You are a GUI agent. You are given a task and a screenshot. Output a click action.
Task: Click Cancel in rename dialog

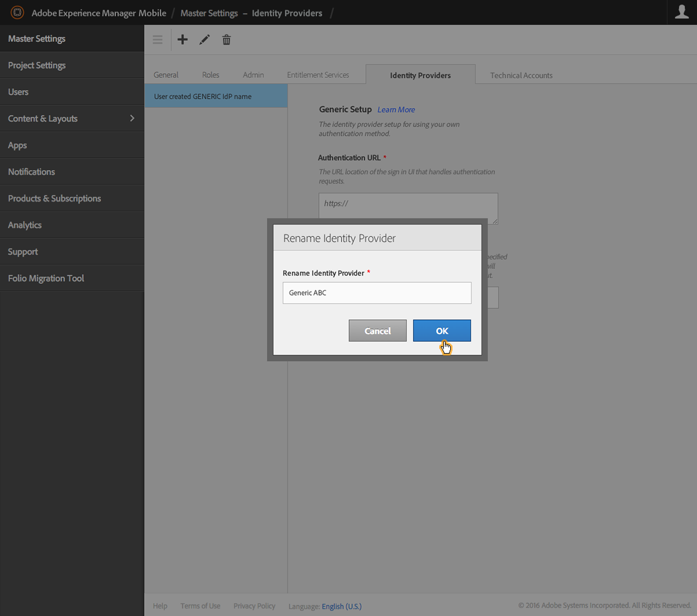pyautogui.click(x=378, y=330)
